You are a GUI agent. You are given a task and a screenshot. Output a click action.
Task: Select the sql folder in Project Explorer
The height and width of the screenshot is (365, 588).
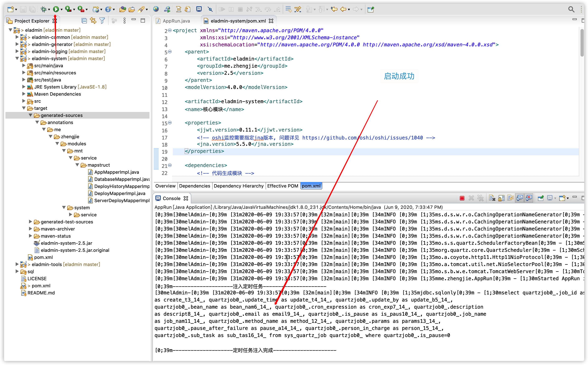27,271
